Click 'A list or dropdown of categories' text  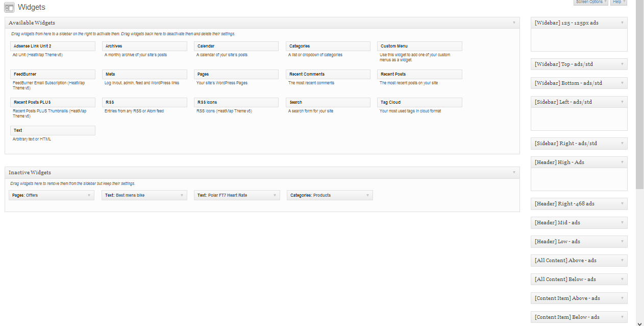tap(315, 55)
